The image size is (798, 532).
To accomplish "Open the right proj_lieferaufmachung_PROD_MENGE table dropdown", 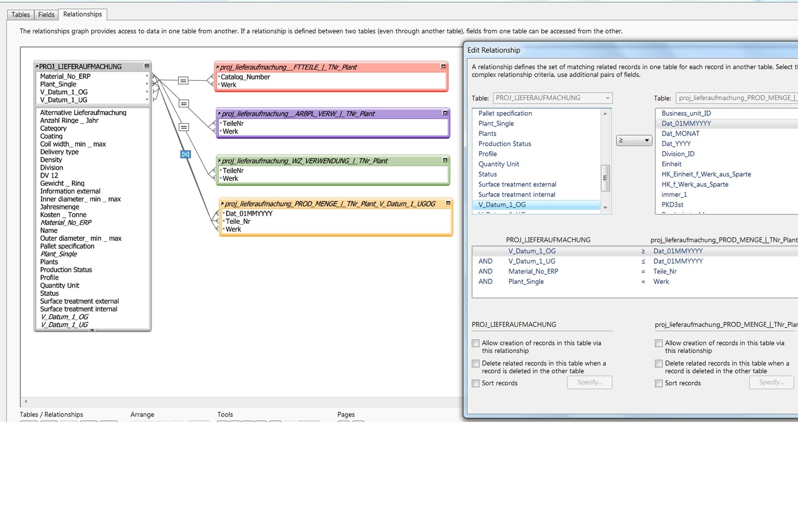I will click(x=737, y=98).
